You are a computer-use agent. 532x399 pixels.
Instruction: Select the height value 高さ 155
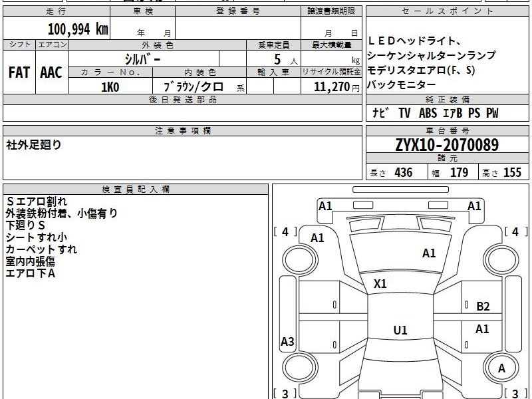tap(502, 172)
